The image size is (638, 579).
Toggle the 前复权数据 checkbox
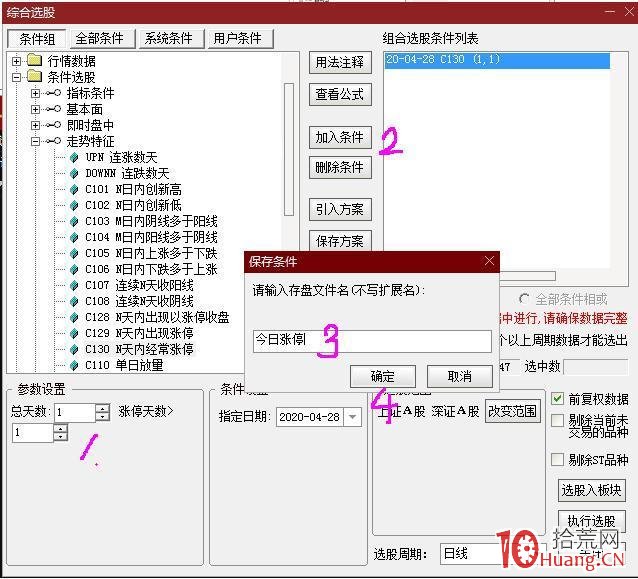557,398
